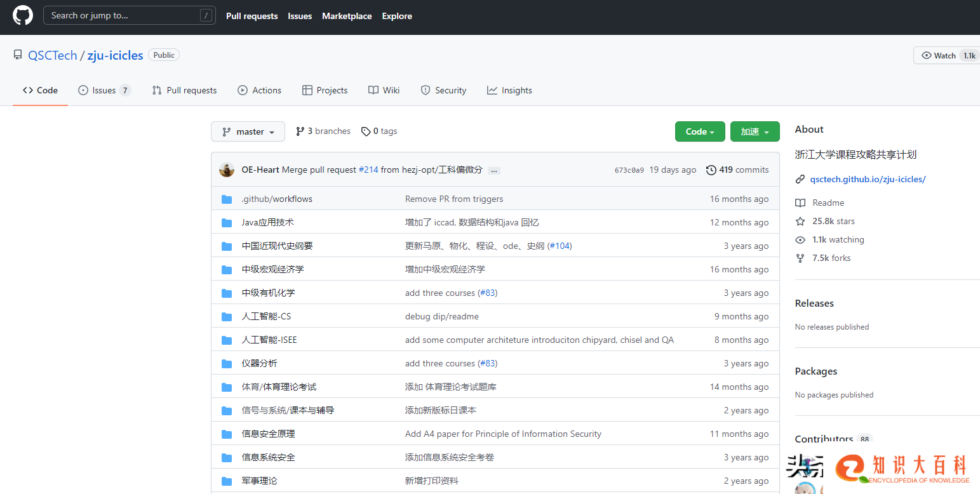
Task: Click the folder icon for 人工智能-CS
Action: click(x=227, y=317)
